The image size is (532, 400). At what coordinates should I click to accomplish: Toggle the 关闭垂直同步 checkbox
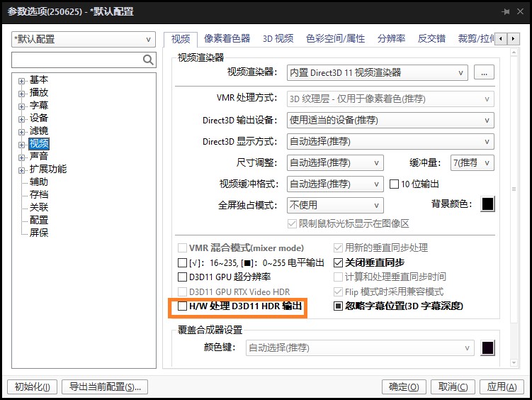coord(338,262)
